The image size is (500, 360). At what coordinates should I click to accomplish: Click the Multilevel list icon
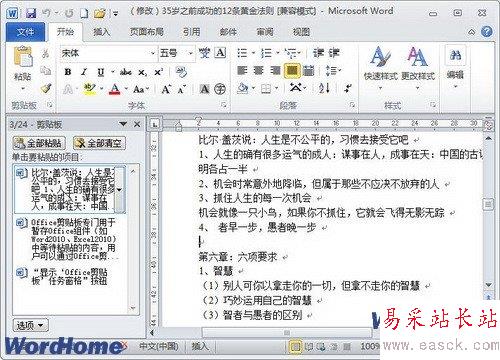tap(291, 53)
